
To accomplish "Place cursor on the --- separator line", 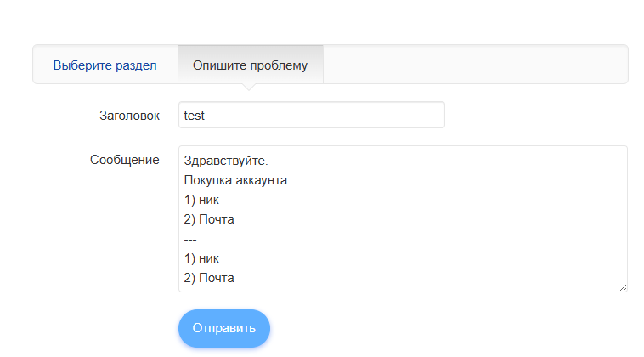I will (x=190, y=239).
